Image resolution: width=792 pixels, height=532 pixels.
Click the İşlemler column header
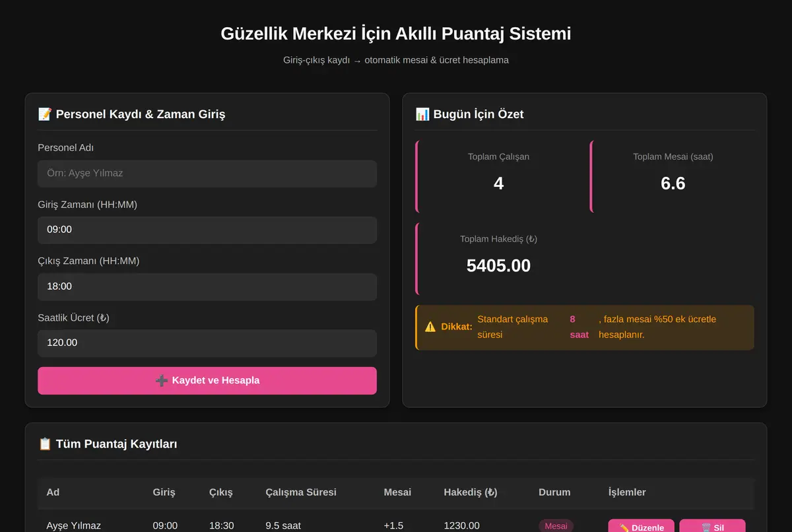pos(627,492)
